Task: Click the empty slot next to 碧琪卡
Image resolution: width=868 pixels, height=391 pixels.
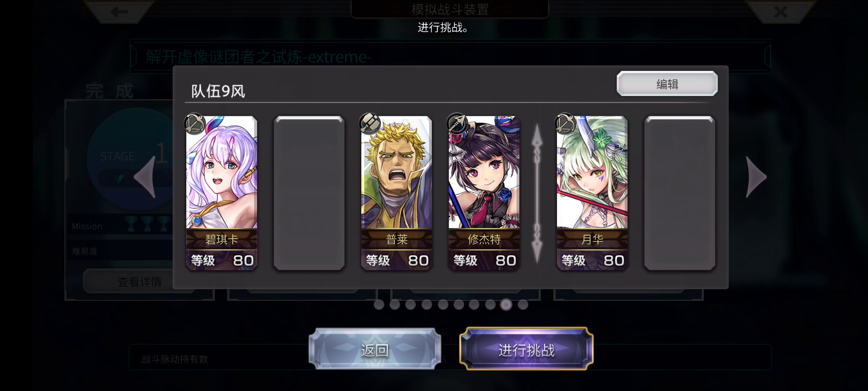Action: pos(309,193)
